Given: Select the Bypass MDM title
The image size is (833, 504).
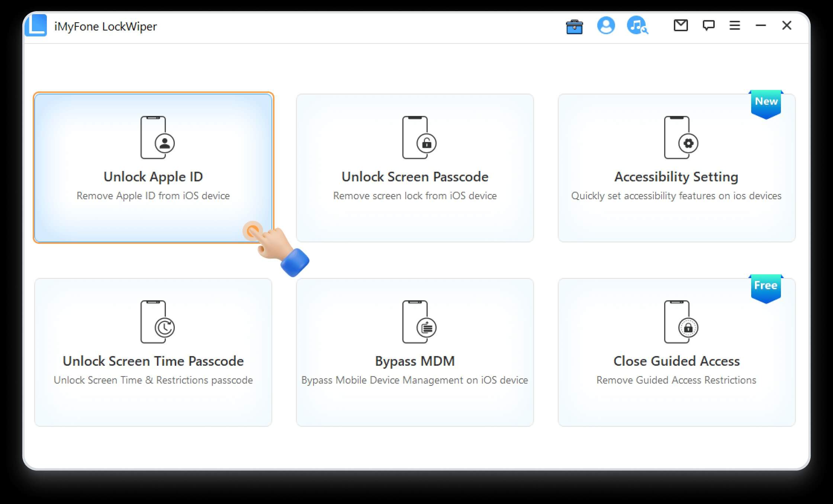Looking at the screenshot, I should point(415,361).
